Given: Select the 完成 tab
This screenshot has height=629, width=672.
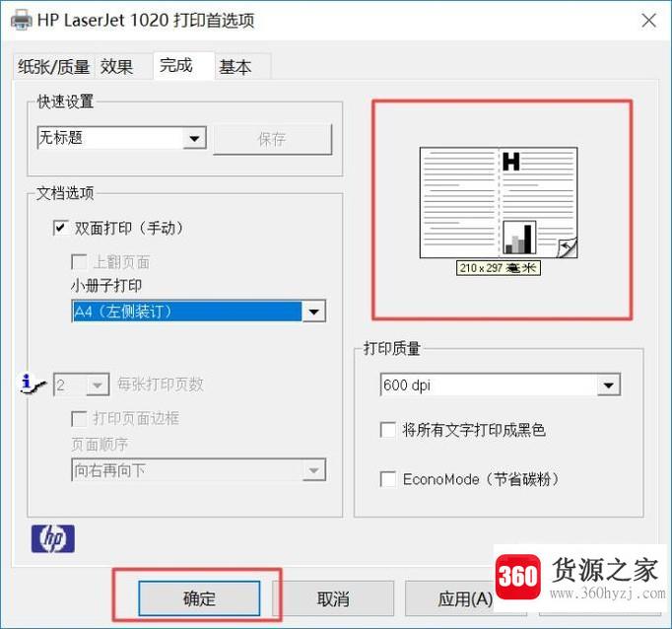Looking at the screenshot, I should click(x=183, y=66).
